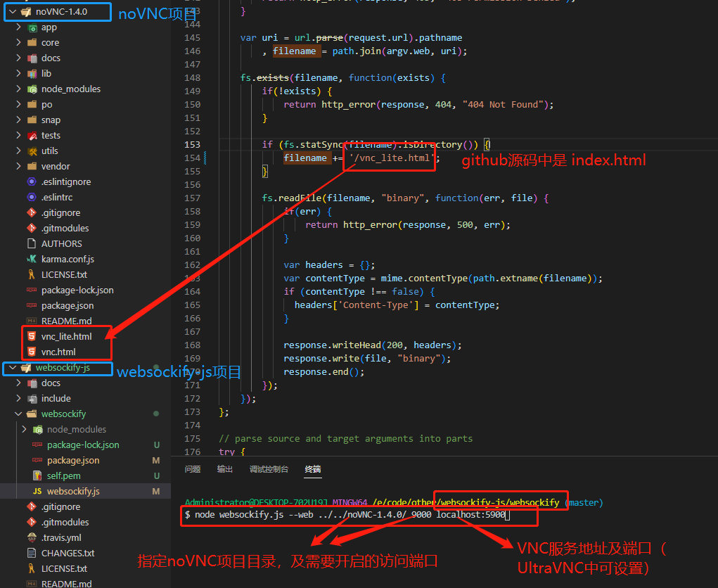
Task: Select the 终端 panel tab
Action: 313,469
